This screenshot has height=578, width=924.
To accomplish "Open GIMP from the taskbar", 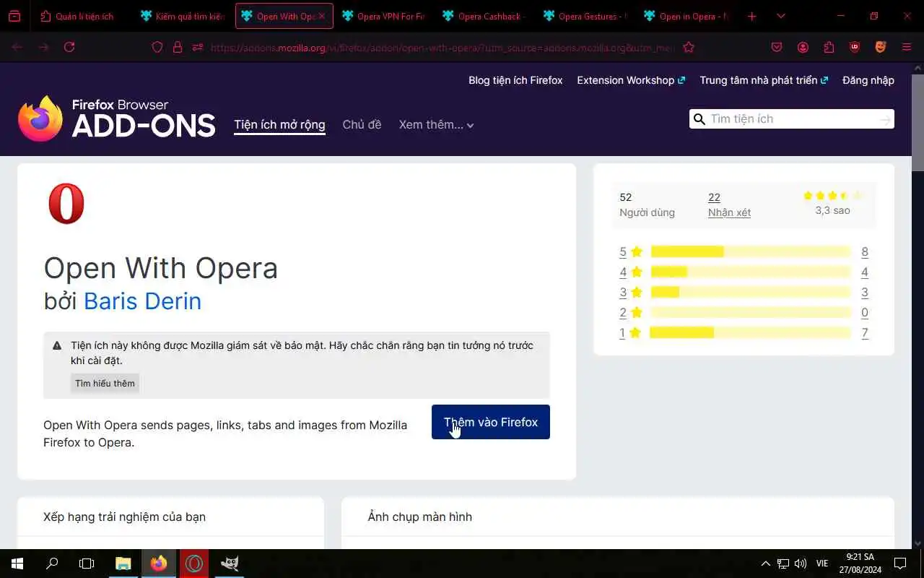I will (x=230, y=564).
